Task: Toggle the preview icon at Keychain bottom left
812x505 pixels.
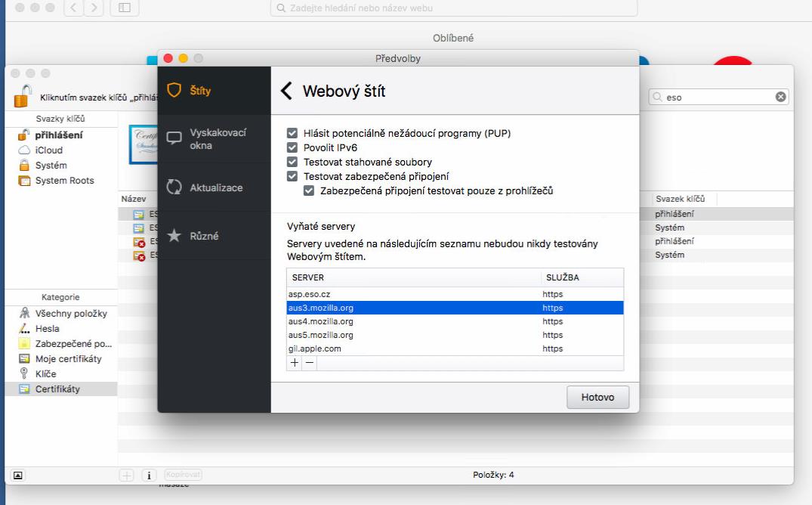Action: [17, 475]
